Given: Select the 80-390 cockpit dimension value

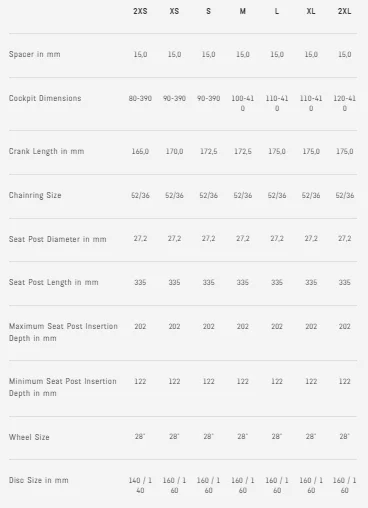Looking at the screenshot, I should pos(140,98).
